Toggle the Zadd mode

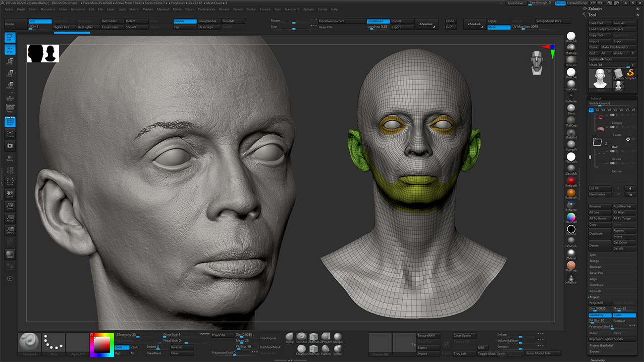pos(122,347)
